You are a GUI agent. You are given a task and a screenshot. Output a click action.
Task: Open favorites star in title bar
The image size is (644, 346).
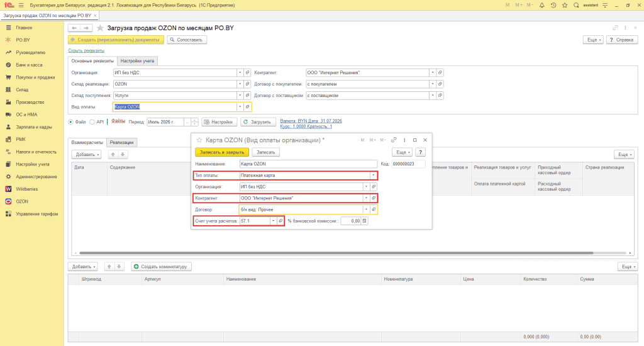click(565, 5)
